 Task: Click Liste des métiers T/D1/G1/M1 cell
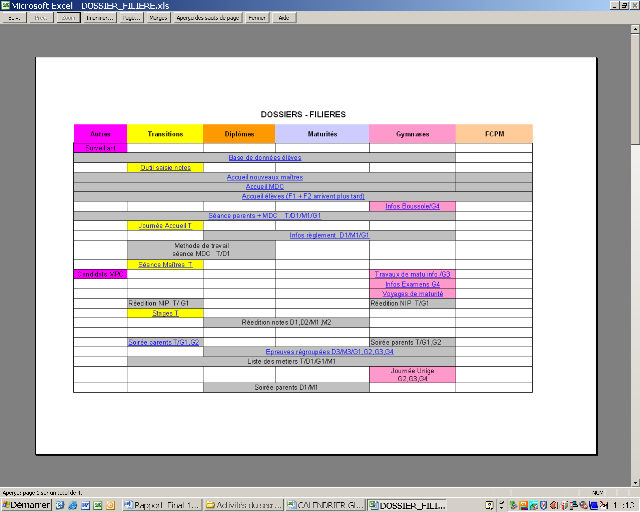[291, 361]
